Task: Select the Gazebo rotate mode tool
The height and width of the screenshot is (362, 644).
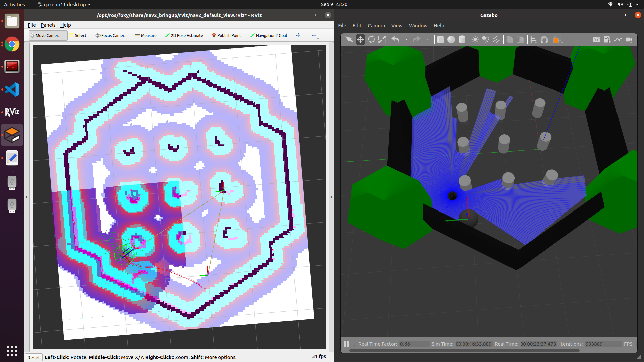Action: (371, 40)
